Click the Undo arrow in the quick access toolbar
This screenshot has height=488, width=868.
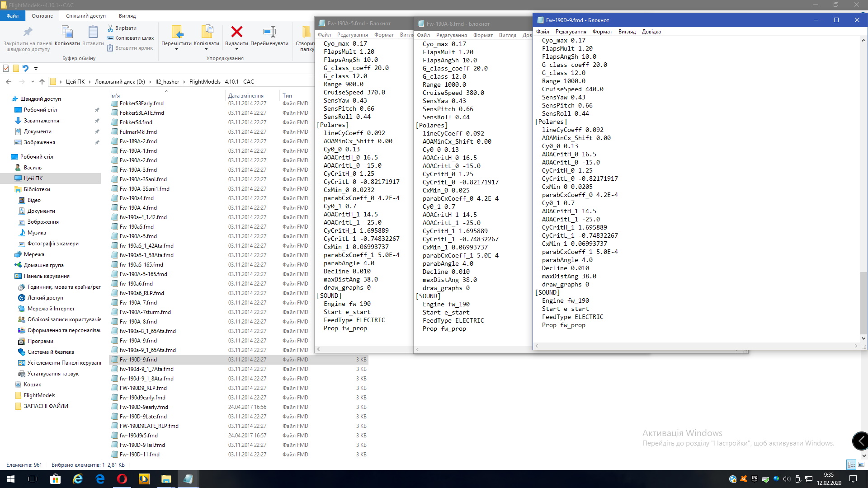tap(25, 68)
